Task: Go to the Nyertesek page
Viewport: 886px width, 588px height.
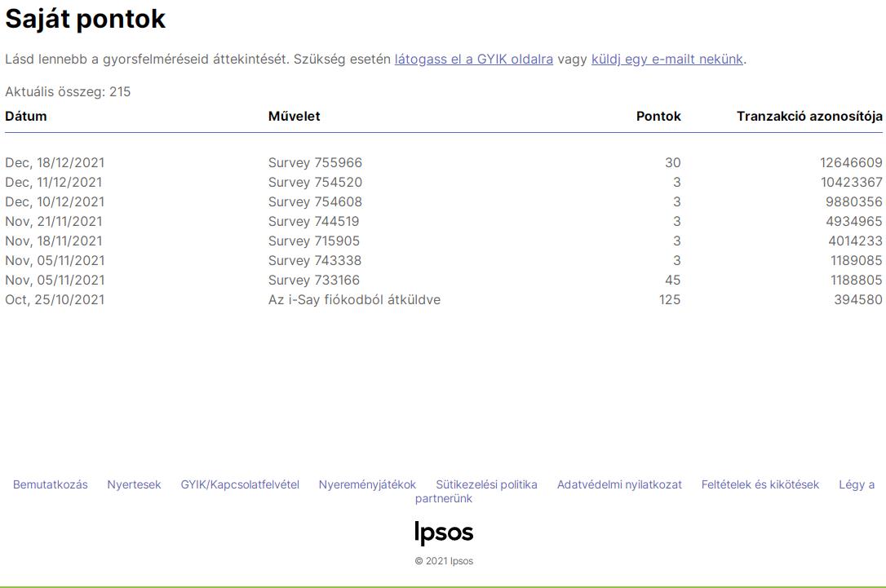Action: point(134,484)
